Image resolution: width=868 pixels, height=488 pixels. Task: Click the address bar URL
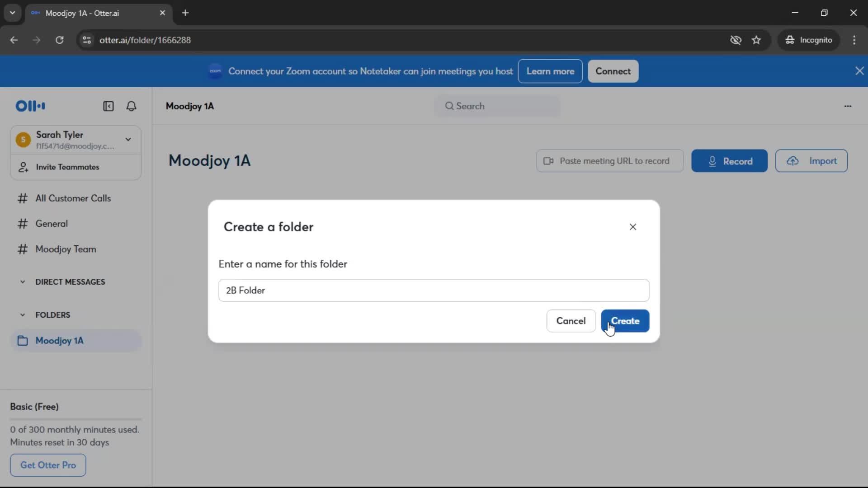145,40
